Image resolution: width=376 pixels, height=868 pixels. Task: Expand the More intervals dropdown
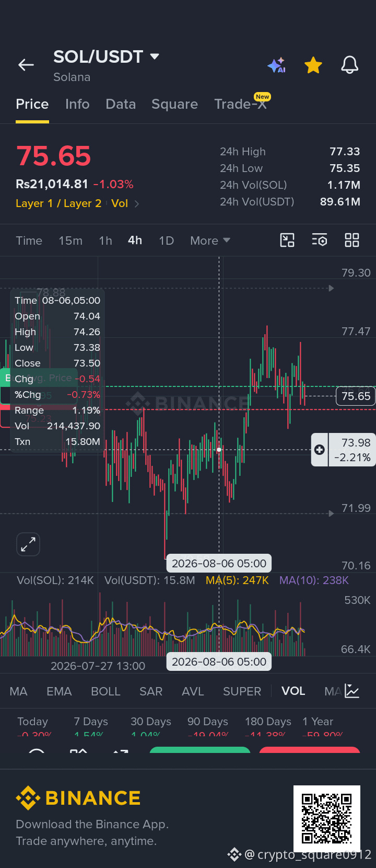pyautogui.click(x=210, y=241)
